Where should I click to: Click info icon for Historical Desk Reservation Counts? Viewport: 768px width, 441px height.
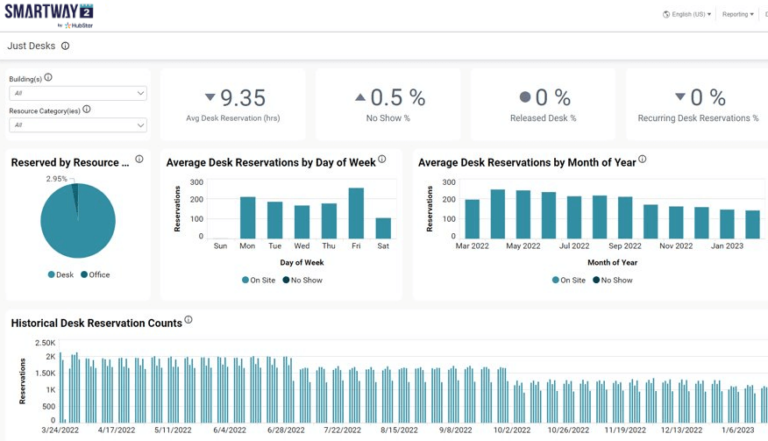(x=188, y=321)
